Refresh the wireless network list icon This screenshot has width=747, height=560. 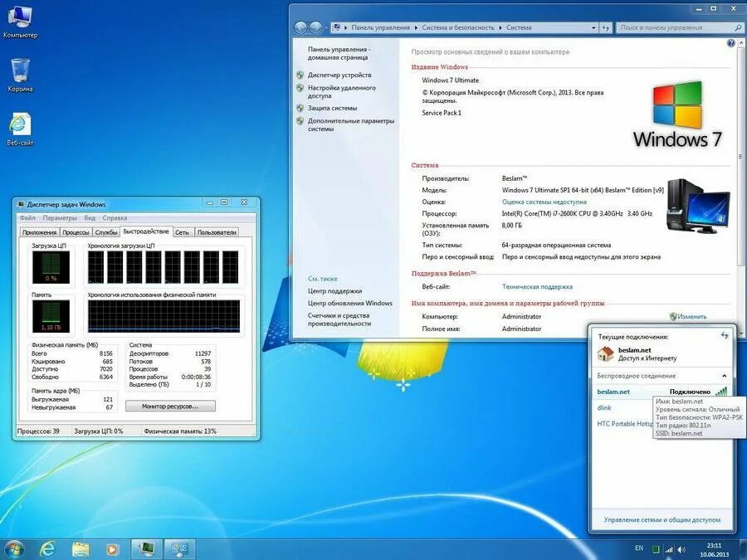pos(724,336)
